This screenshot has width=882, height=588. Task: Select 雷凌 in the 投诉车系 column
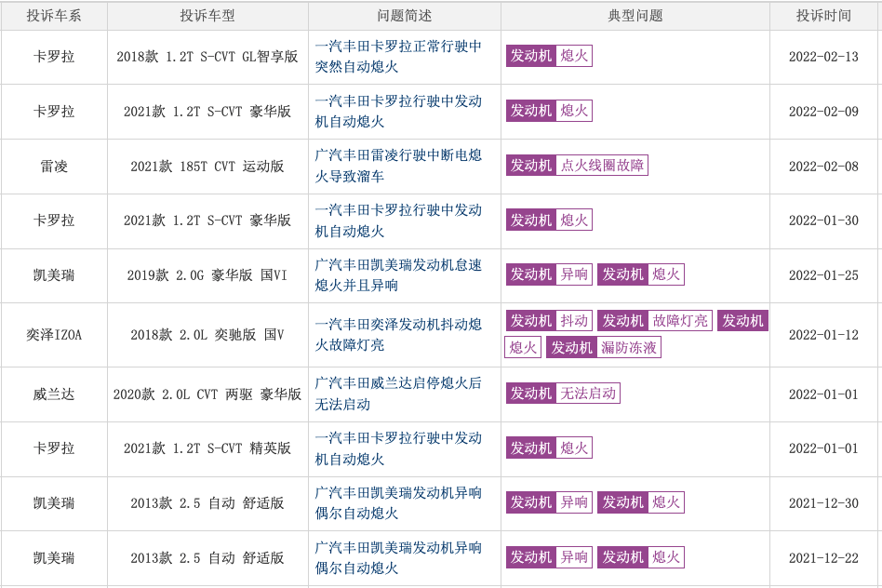pos(54,167)
